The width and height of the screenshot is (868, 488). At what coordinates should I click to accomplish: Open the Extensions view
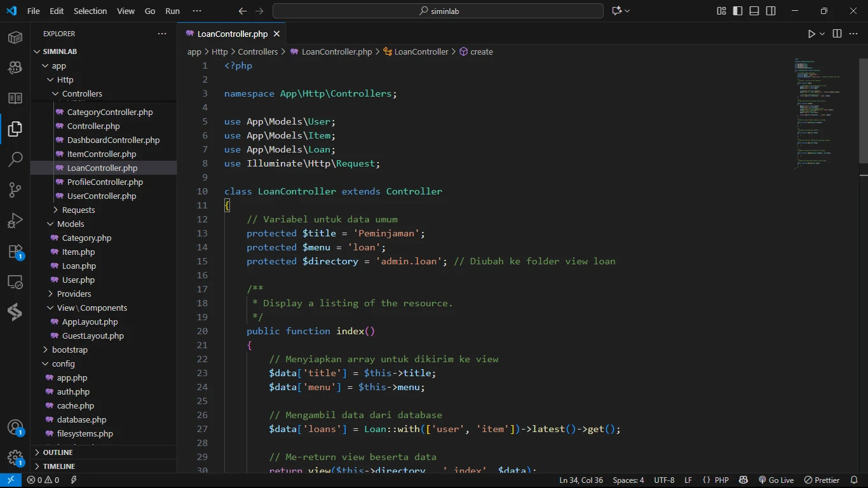tap(15, 252)
